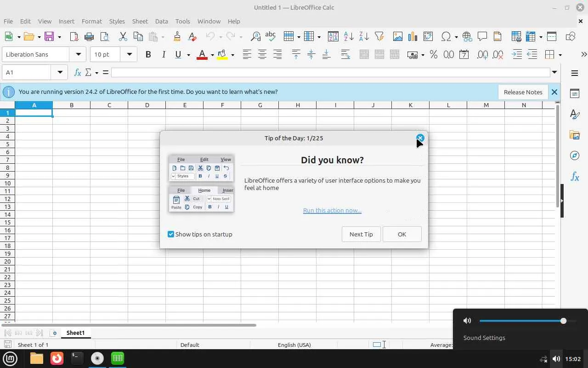Open the Name Box dropdown
Screen dimensions: 588x368
60,72
